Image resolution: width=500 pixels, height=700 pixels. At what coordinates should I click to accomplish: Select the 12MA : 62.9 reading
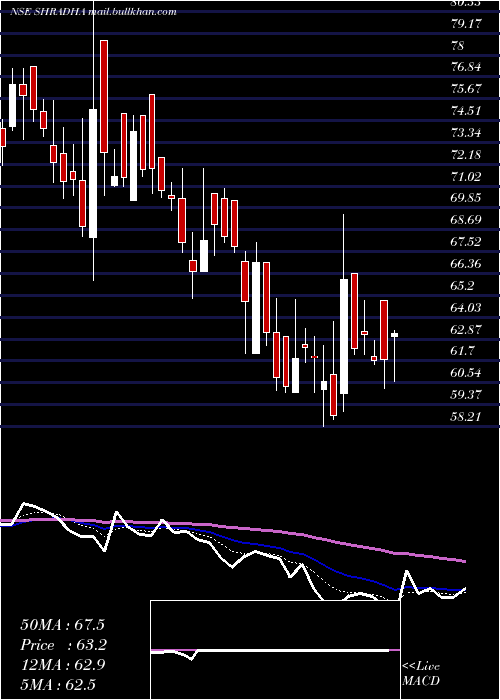(x=63, y=665)
